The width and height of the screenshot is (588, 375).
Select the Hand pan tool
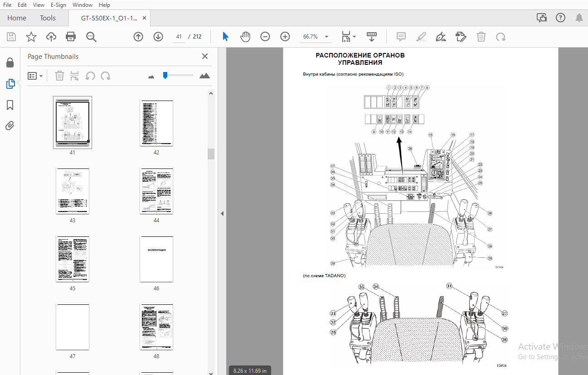[x=245, y=37]
